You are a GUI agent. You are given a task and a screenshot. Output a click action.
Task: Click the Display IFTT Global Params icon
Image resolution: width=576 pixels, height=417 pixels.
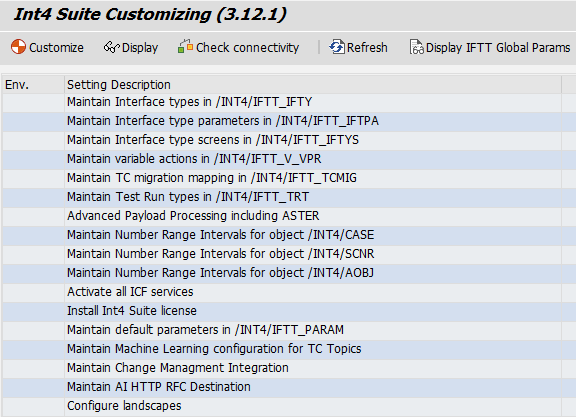click(417, 47)
